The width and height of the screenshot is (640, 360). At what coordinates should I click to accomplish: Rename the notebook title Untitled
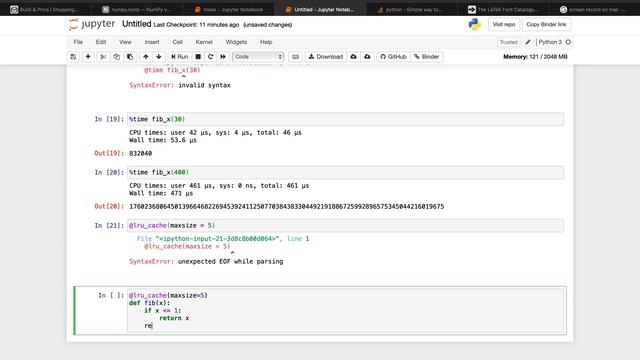point(136,24)
